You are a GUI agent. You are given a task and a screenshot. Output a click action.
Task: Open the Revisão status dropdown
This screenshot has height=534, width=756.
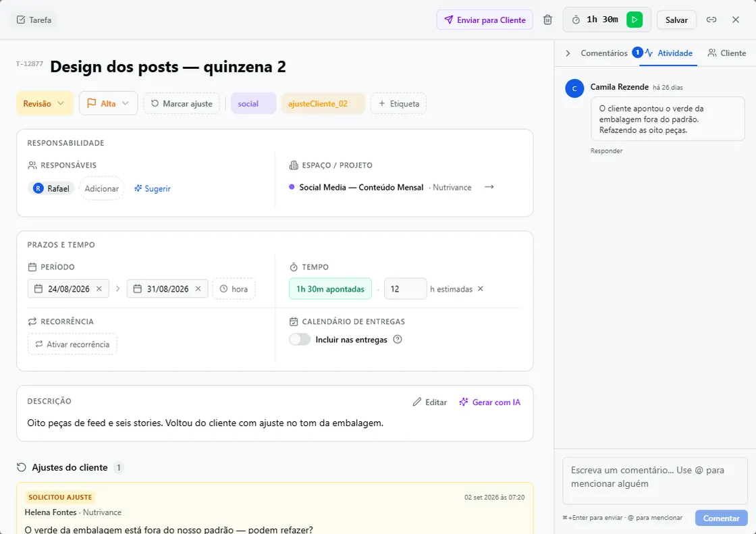point(45,103)
